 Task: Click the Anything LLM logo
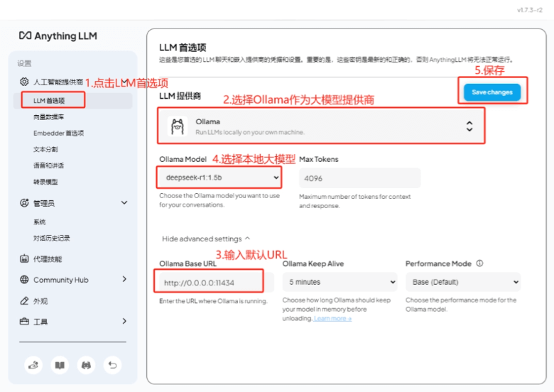pyautogui.click(x=58, y=36)
